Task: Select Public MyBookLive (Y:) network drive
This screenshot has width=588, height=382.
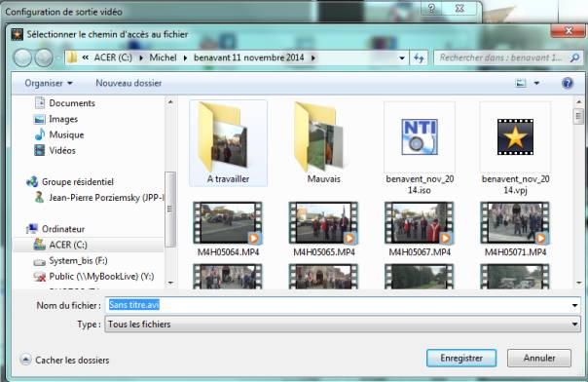Action: click(93, 276)
